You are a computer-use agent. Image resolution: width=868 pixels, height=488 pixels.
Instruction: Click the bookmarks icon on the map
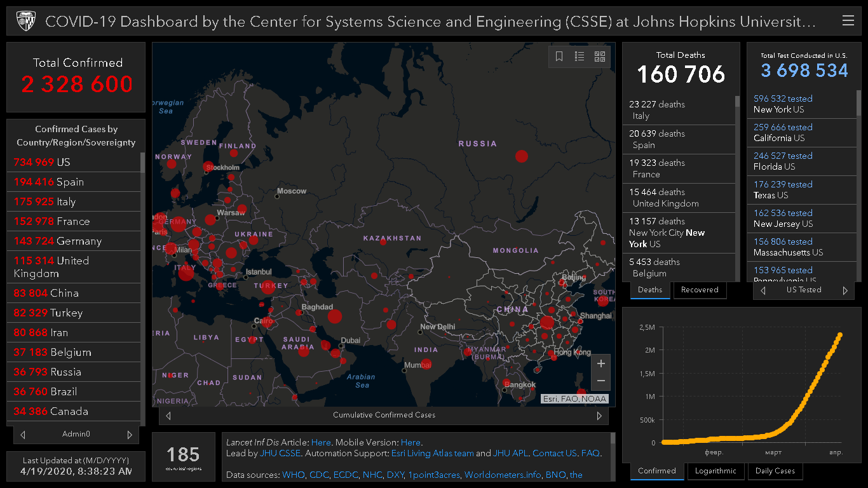pyautogui.click(x=559, y=57)
